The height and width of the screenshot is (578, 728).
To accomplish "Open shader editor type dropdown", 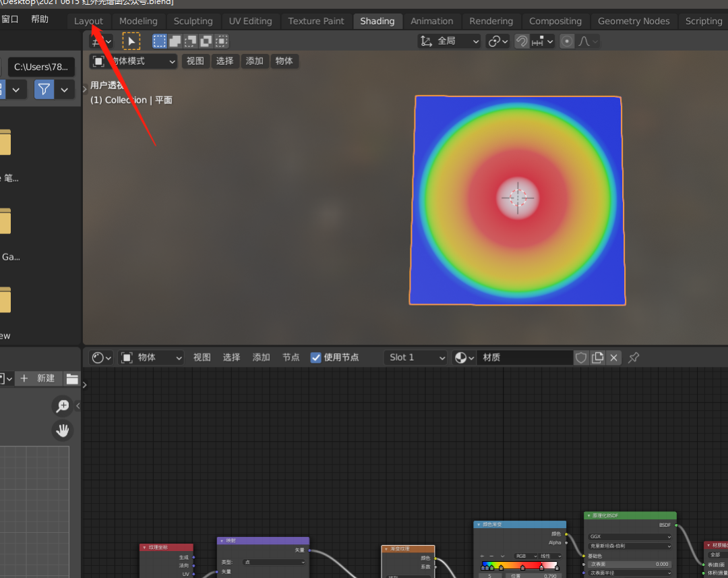I will (101, 357).
